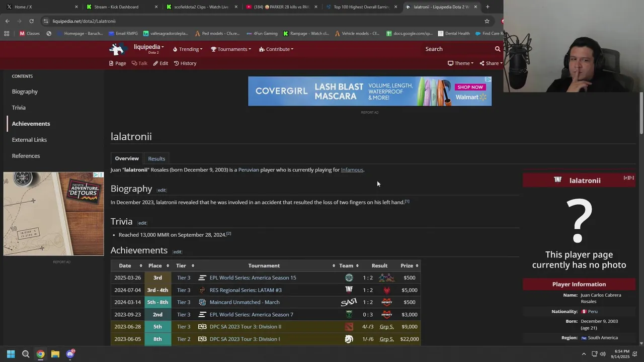The width and height of the screenshot is (644, 362).
Task: Close the AdChoices icon on Covergirl banner
Action: pyautogui.click(x=488, y=79)
